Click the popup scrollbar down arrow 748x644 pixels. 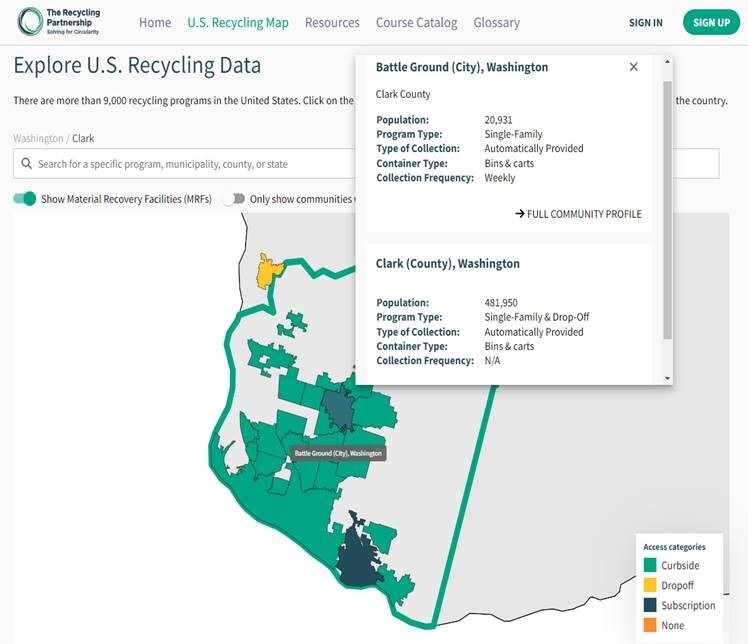(667, 378)
